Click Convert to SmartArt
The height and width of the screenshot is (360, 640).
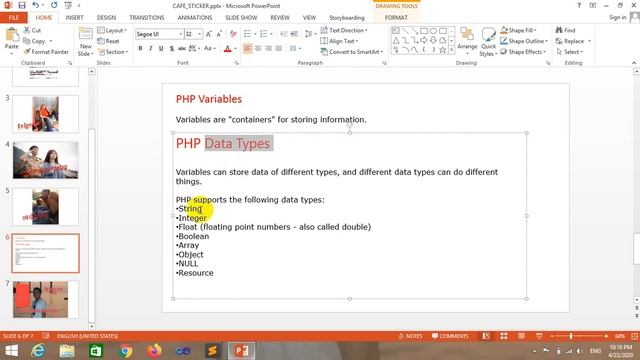coord(352,52)
